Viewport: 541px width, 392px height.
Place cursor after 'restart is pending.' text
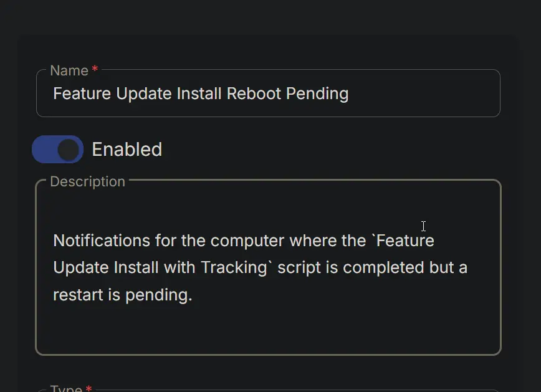click(193, 295)
